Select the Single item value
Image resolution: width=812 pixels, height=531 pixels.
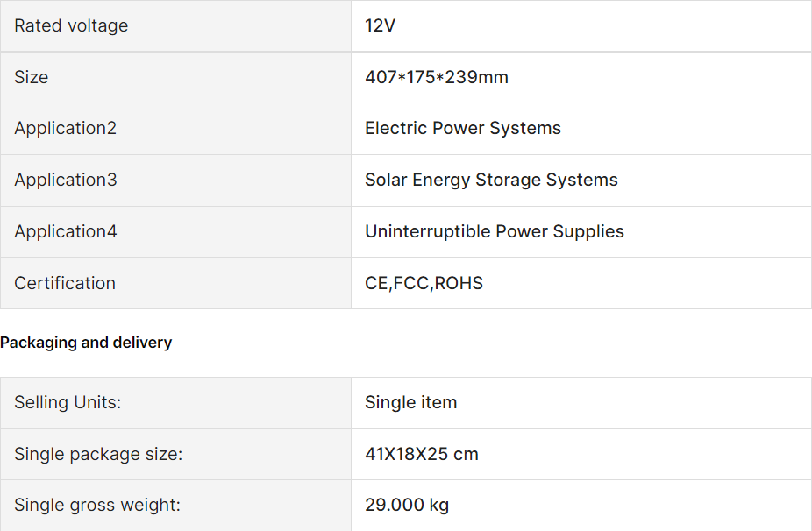click(x=410, y=402)
